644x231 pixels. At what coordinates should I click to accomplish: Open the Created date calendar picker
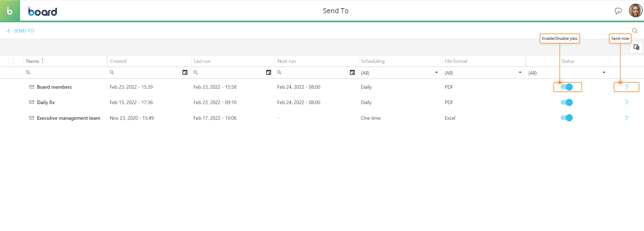(x=185, y=73)
